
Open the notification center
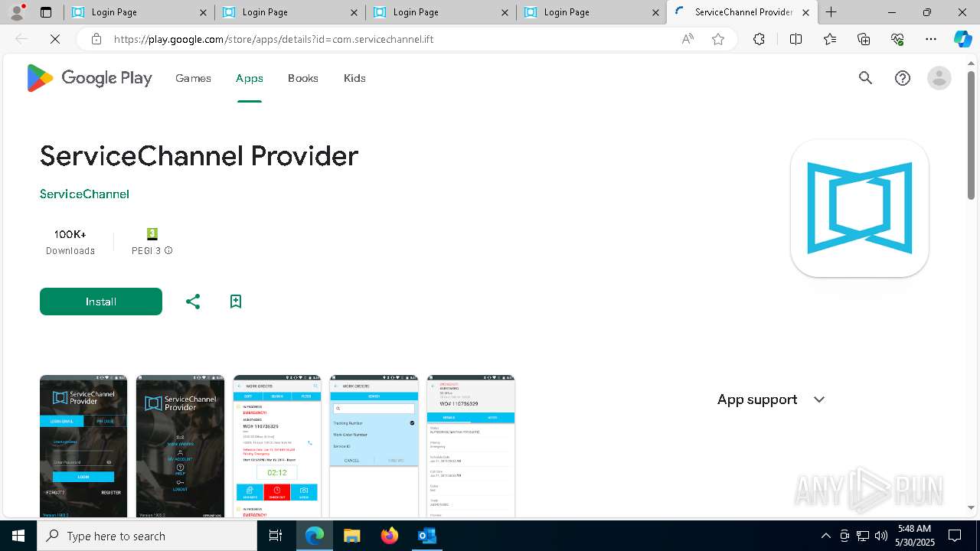pyautogui.click(x=955, y=536)
